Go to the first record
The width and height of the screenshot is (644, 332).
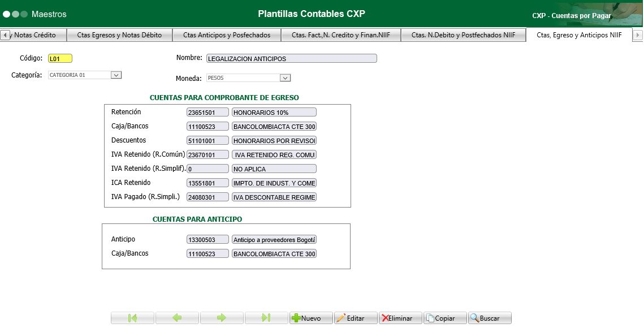(x=133, y=318)
